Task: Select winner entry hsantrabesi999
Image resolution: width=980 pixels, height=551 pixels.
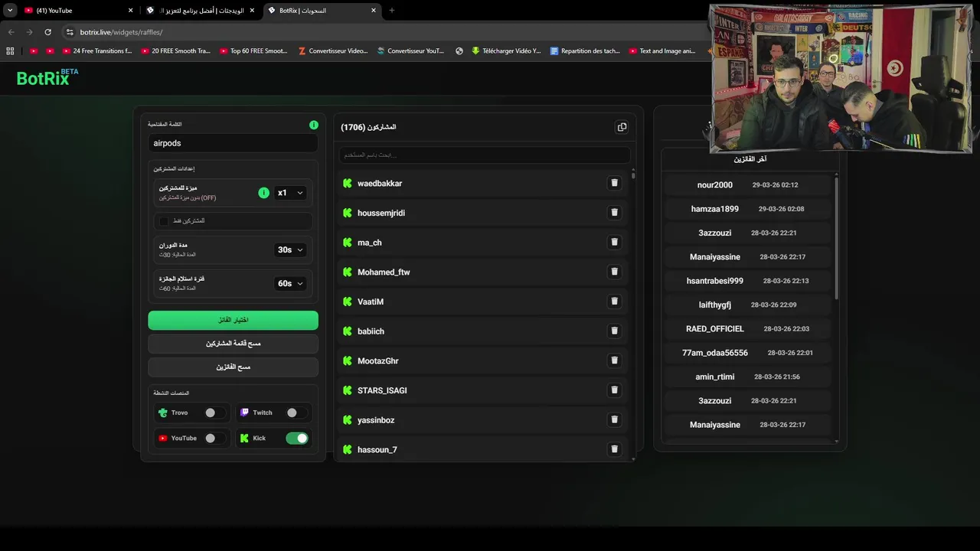Action: pos(747,281)
